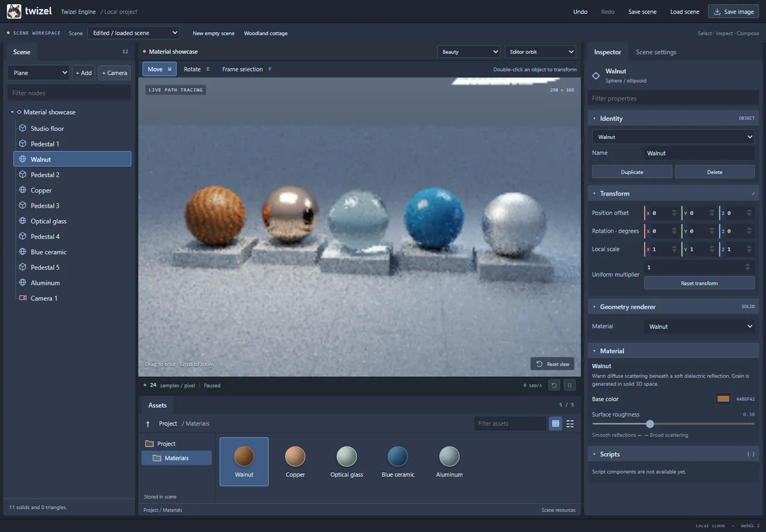Activate the Rotate transform tool
Image resolution: width=766 pixels, height=532 pixels.
tap(196, 69)
